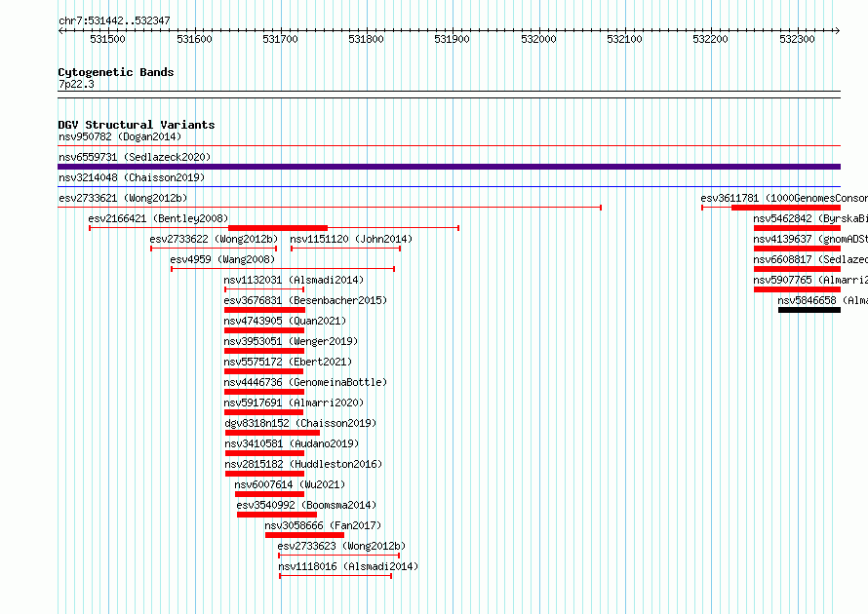Click the nsv3058666 (Fan2017) red bar
The image size is (868, 614).
(x=304, y=535)
